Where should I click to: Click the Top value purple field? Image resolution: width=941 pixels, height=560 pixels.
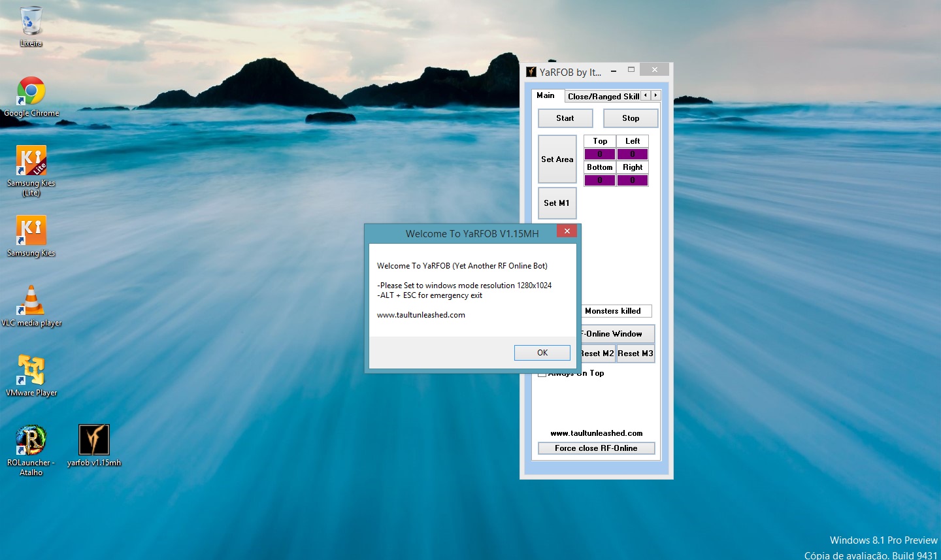600,154
